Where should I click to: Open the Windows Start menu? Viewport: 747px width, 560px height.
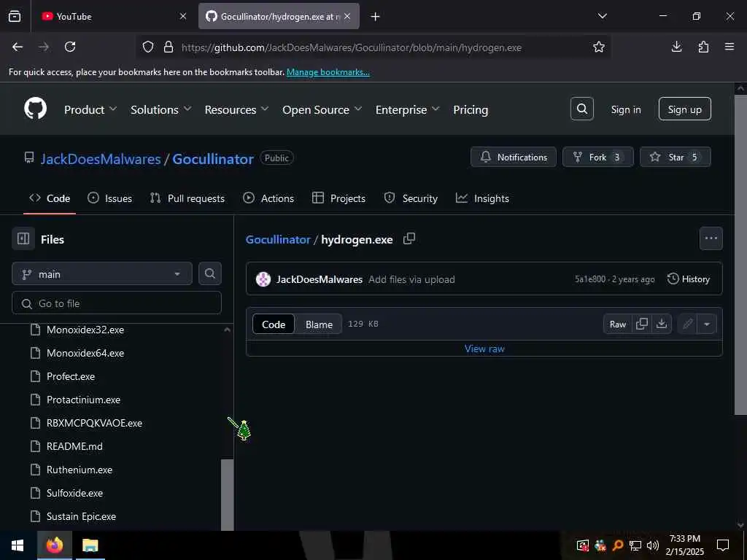click(18, 545)
